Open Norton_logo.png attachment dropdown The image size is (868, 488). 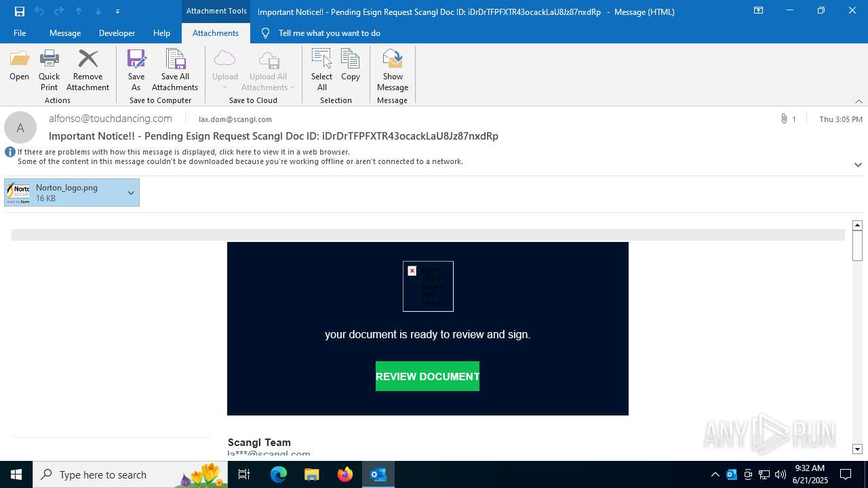(131, 192)
